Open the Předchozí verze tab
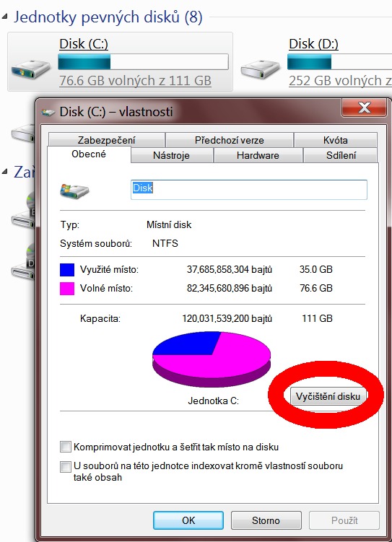392x542 pixels. click(229, 140)
